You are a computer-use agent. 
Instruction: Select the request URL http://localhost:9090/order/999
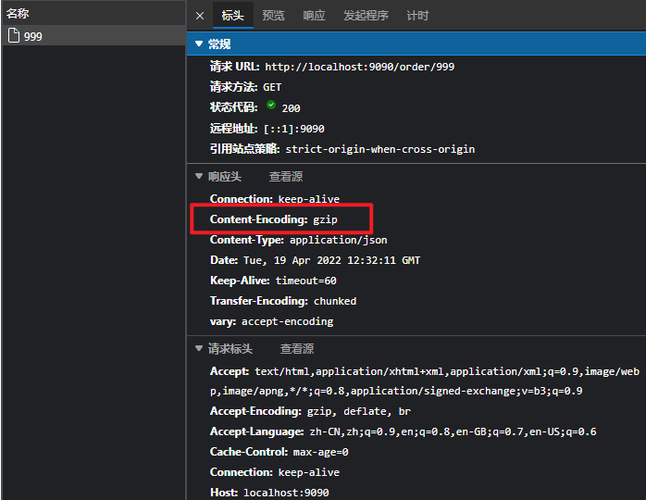(360, 67)
